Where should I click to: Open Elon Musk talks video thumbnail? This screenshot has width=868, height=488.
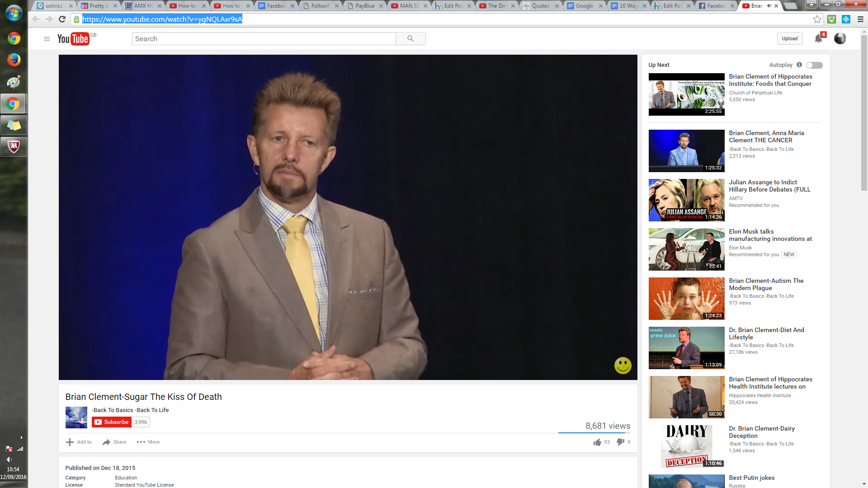point(686,249)
